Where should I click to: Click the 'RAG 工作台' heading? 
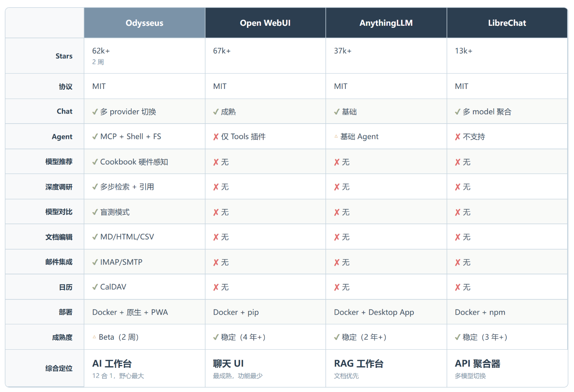click(359, 363)
